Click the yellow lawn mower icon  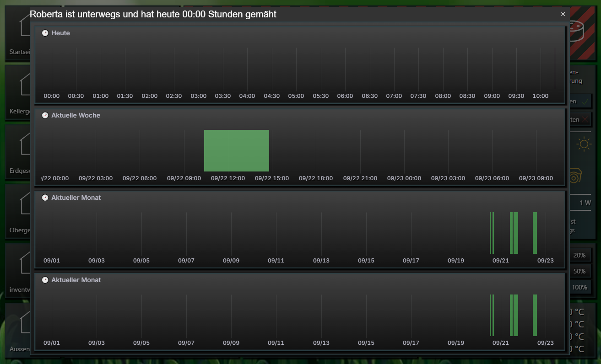pyautogui.click(x=576, y=177)
